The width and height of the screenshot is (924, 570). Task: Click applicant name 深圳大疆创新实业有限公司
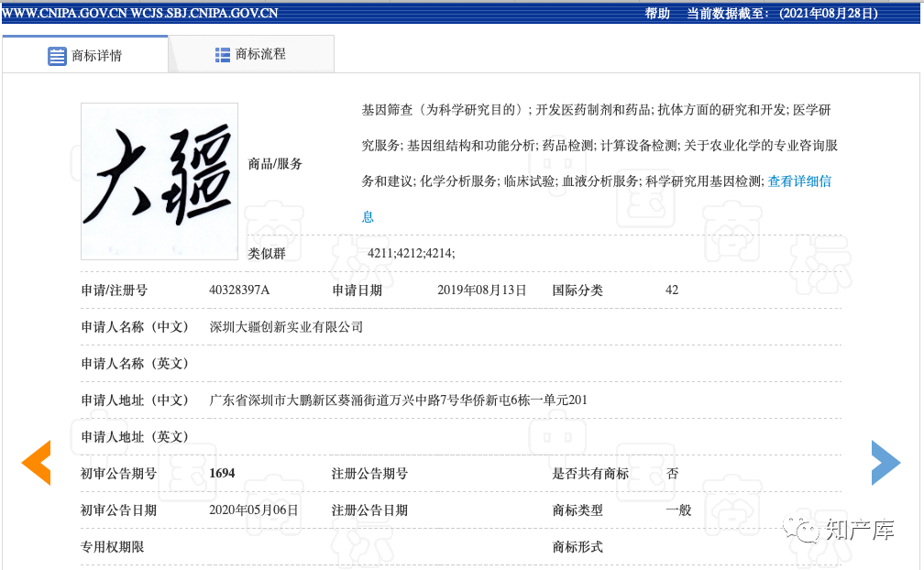286,327
